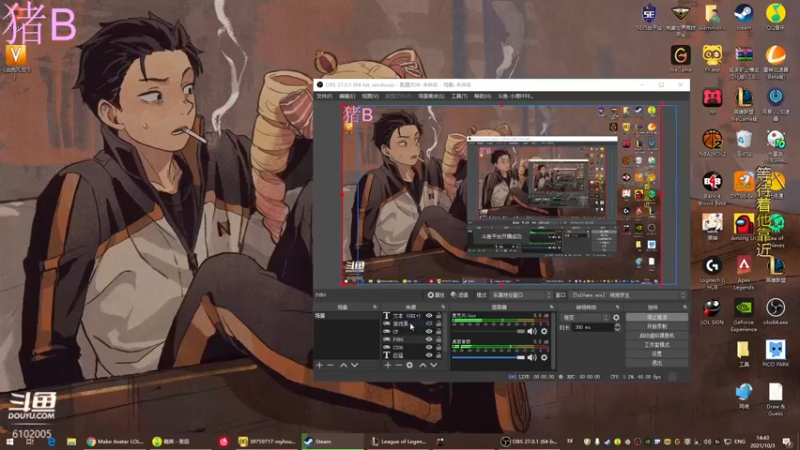
Task: Open Logitech G HUB desktop shortcut
Action: (x=712, y=273)
